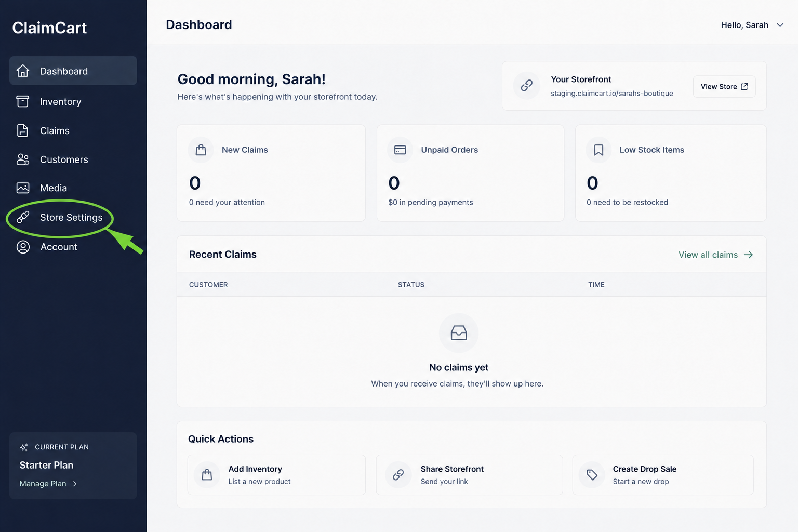
Task: Click the arrow next to View all claims
Action: [748, 255]
